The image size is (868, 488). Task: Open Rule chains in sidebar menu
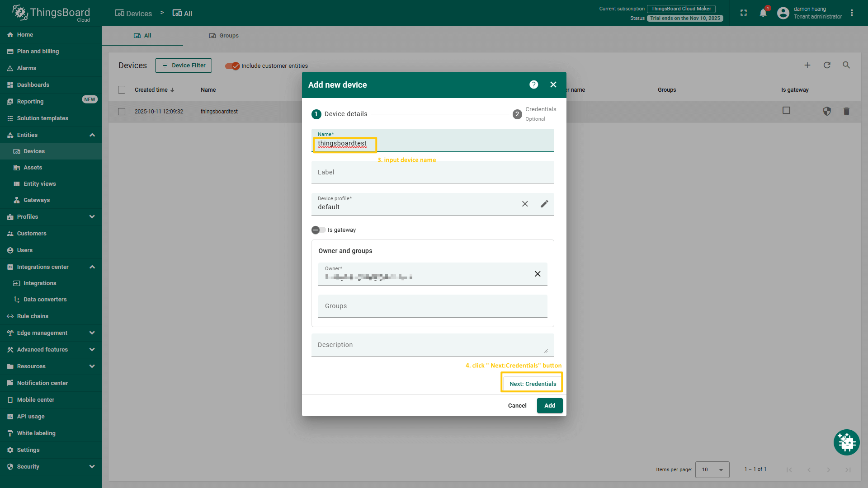[x=33, y=316]
